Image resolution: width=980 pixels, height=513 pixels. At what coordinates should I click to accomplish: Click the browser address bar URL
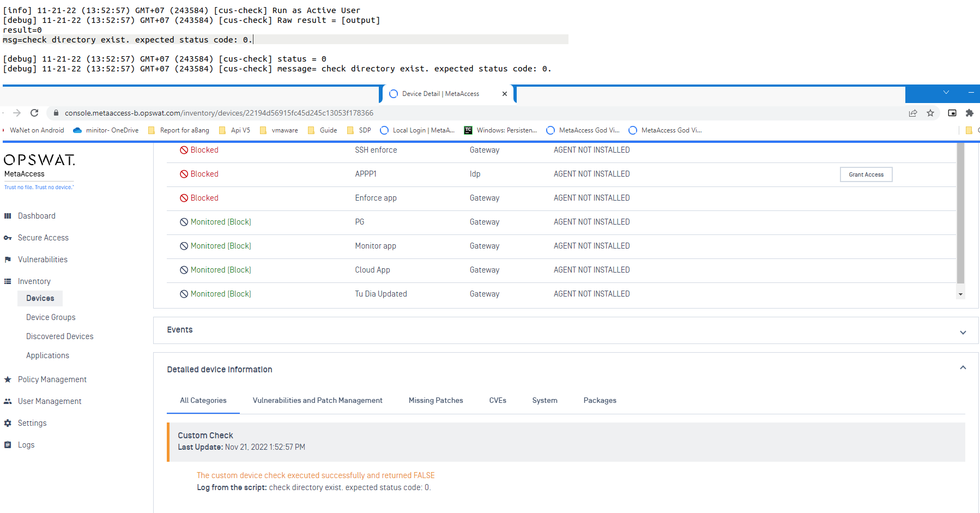click(219, 113)
